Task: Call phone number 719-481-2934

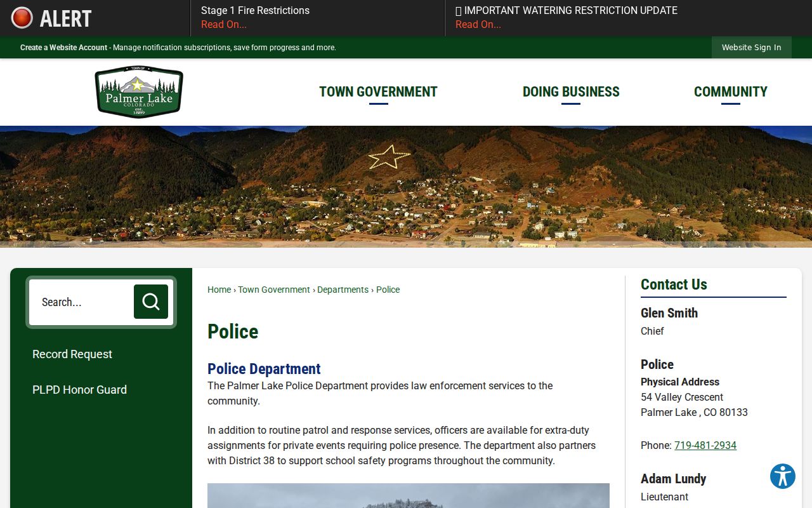Action: point(705,446)
